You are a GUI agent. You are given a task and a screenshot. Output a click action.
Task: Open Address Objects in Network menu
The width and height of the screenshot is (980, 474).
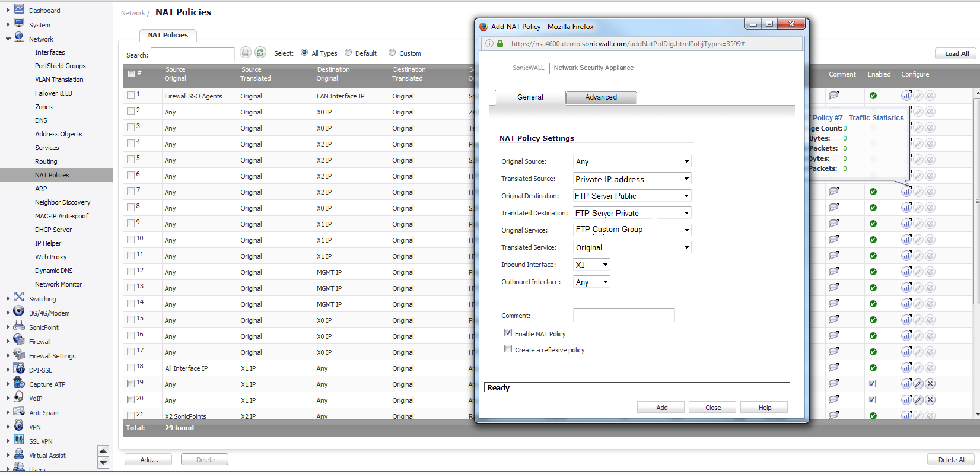[x=59, y=134]
